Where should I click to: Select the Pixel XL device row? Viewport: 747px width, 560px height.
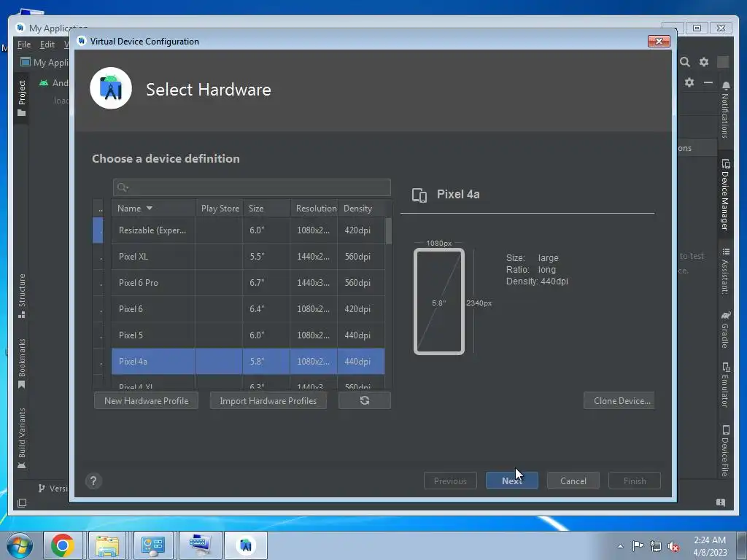(248, 256)
